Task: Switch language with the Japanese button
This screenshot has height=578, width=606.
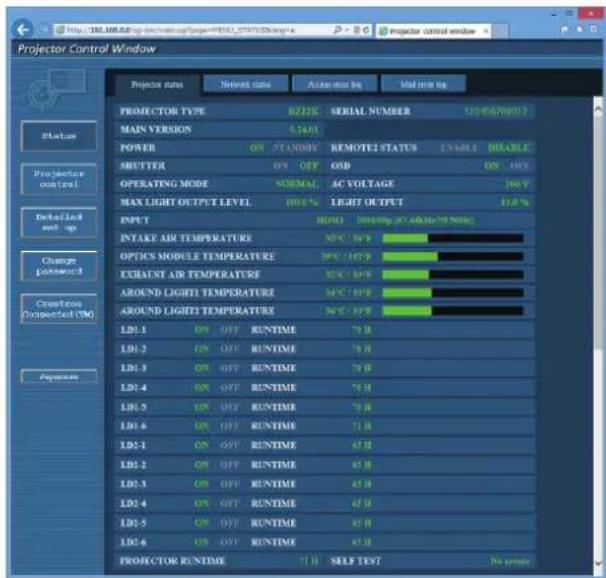Action: (59, 376)
